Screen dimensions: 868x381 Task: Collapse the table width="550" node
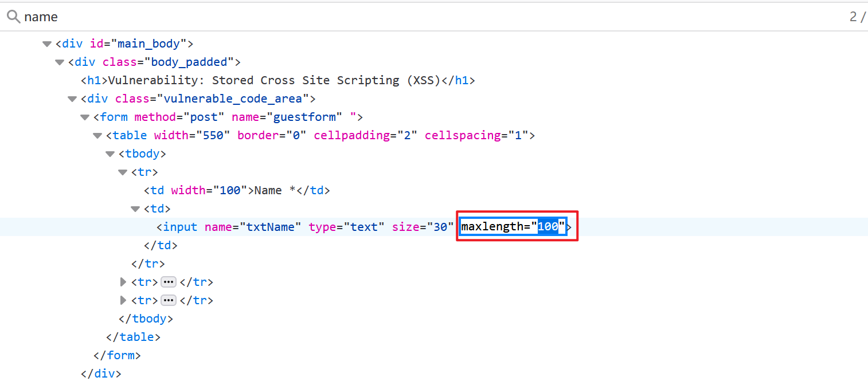tap(97, 135)
